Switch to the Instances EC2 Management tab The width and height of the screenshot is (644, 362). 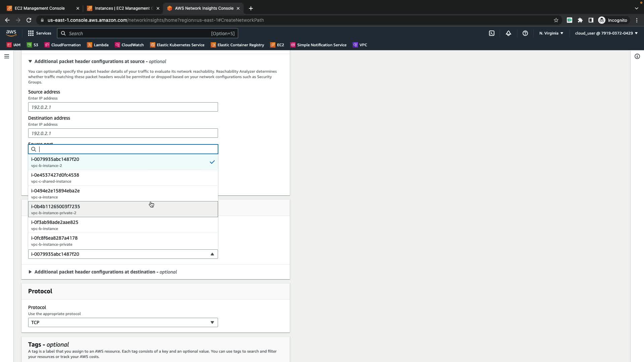point(123,8)
